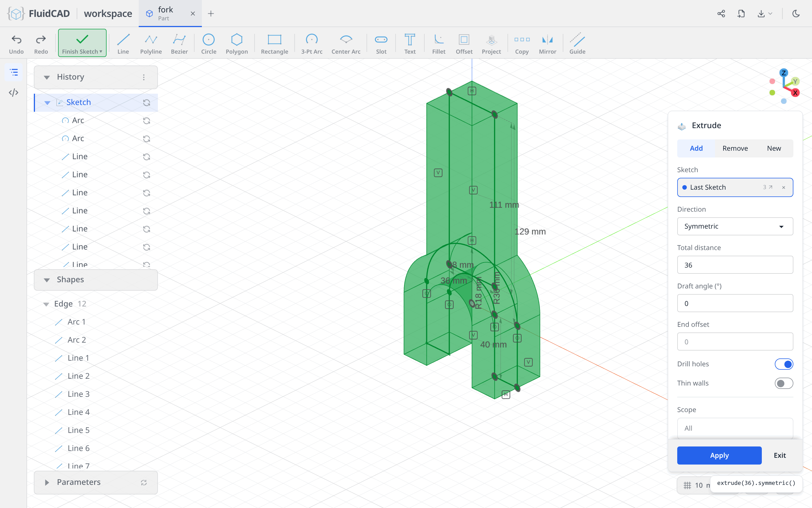The height and width of the screenshot is (508, 812).
Task: Expand the Parameters panel
Action: point(47,483)
